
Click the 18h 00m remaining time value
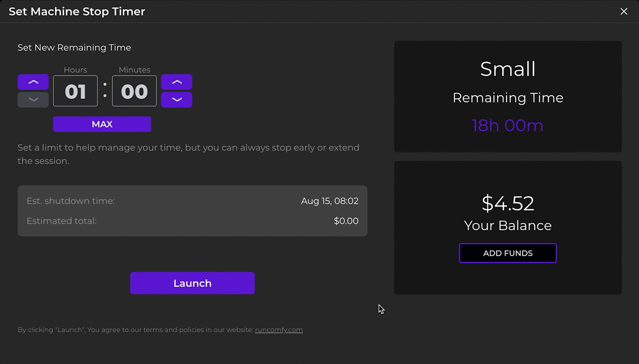point(508,125)
